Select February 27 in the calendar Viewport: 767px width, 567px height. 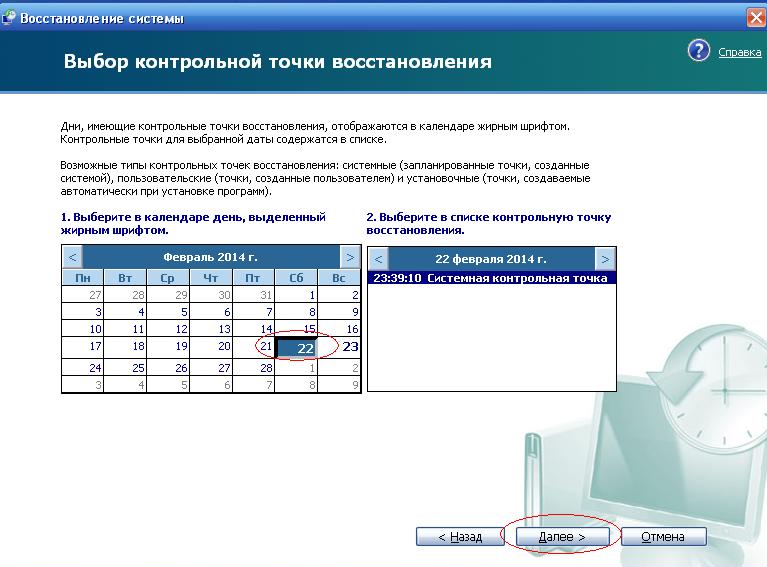point(211,367)
